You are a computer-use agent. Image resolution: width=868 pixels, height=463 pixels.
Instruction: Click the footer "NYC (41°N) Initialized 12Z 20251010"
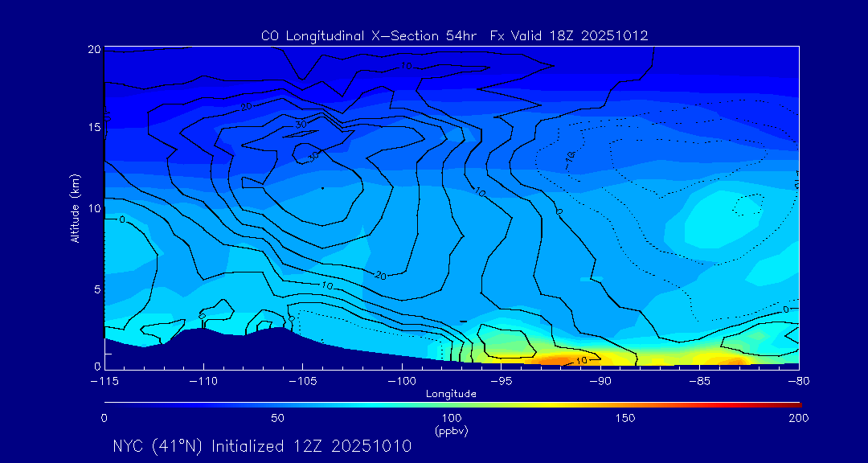[x=262, y=446]
